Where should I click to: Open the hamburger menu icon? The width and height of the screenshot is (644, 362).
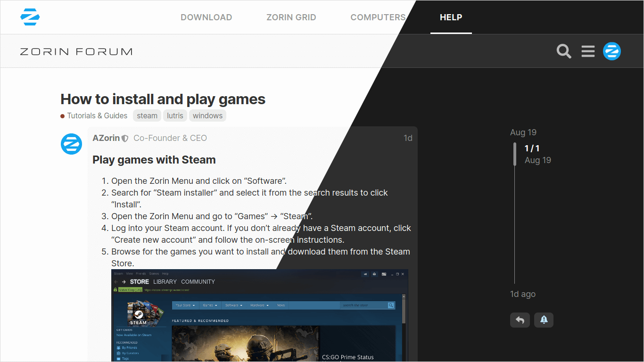tap(587, 51)
